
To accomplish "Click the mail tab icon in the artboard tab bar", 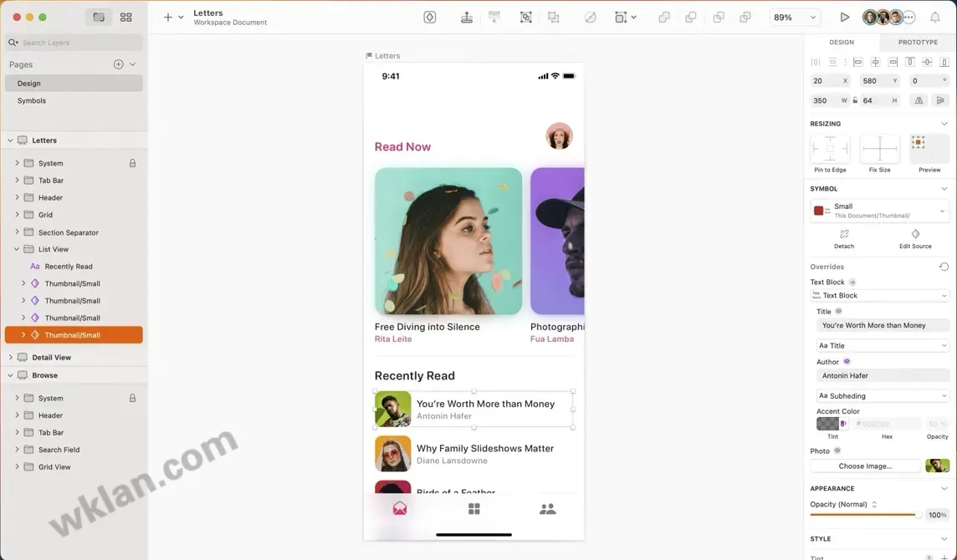I will click(x=400, y=508).
